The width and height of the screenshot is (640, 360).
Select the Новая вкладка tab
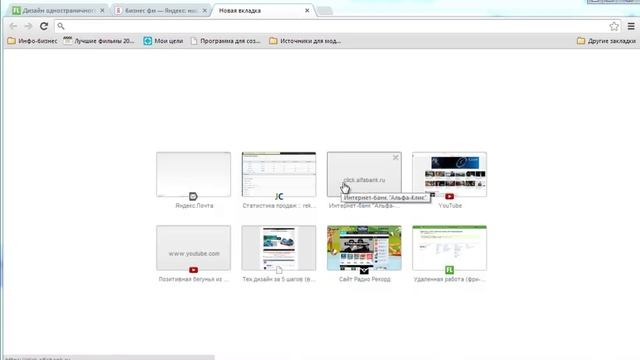pyautogui.click(x=263, y=11)
